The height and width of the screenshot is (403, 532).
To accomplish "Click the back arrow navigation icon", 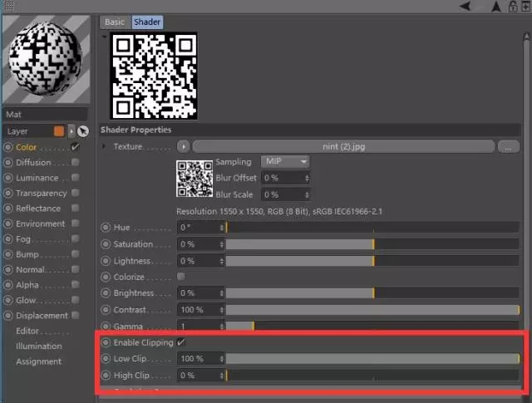I will 465,6.
